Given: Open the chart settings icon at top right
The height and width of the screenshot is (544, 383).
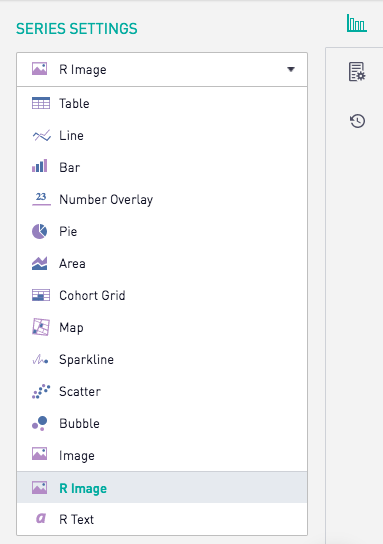Looking at the screenshot, I should click(357, 23).
